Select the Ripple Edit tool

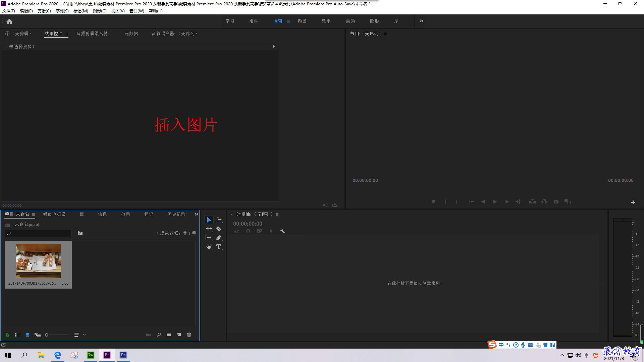[x=209, y=229]
